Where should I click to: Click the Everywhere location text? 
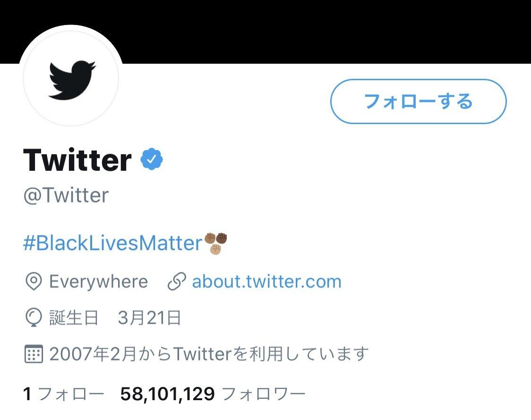[x=98, y=282]
